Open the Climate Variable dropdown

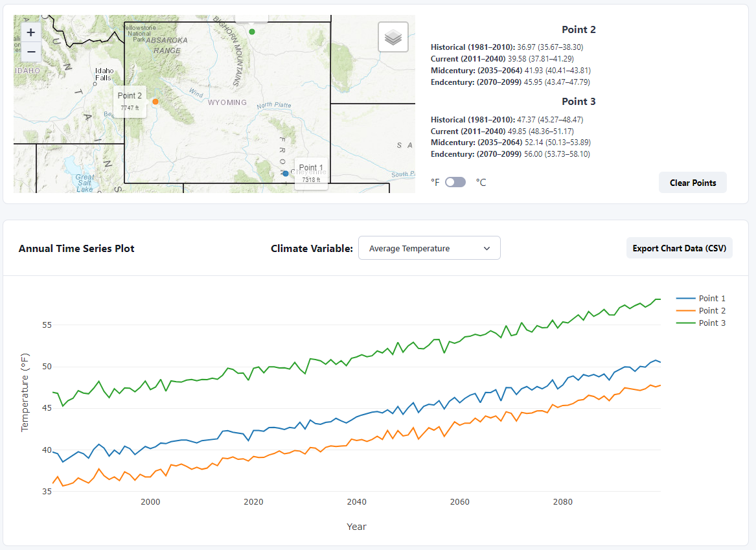[429, 248]
